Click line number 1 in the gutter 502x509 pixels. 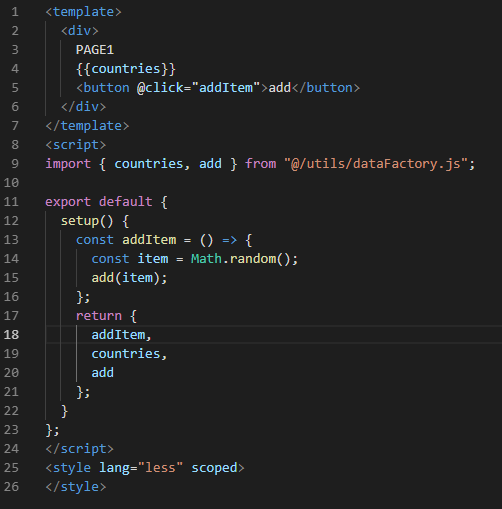tap(15, 12)
